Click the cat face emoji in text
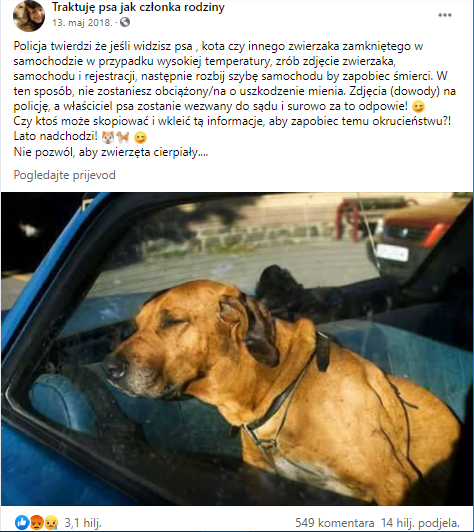This screenshot has height=532, width=474. point(108,137)
